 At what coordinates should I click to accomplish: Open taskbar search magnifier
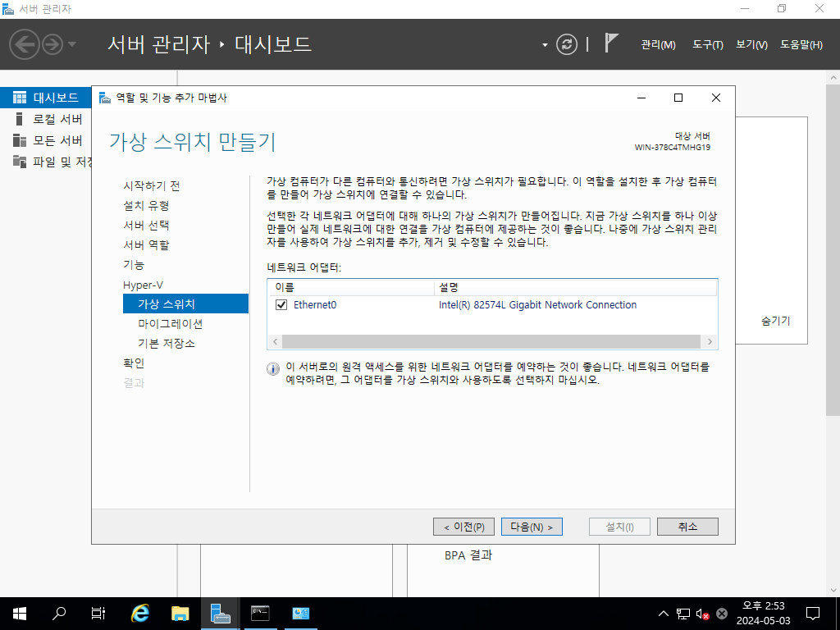point(58,614)
